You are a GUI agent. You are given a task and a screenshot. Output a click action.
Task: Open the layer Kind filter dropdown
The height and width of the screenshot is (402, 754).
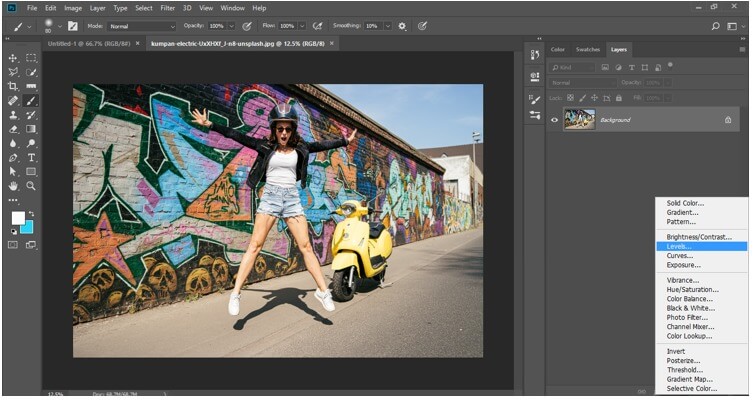click(x=572, y=68)
